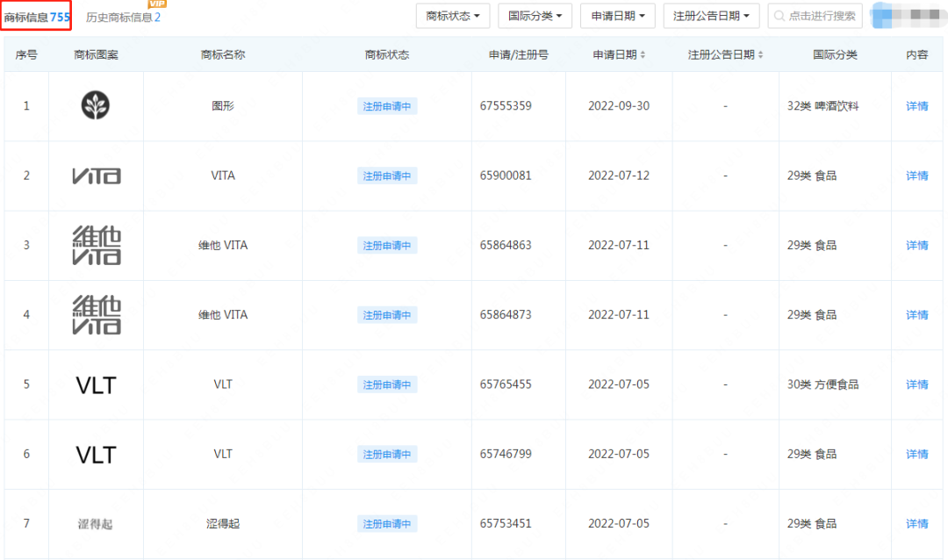Select registration number 65864863
The image size is (948, 560).
pyautogui.click(x=506, y=245)
